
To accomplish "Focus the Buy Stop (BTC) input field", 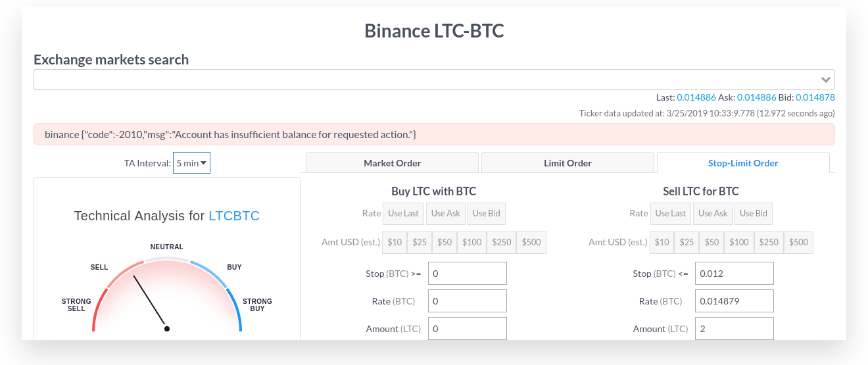I will [x=467, y=274].
